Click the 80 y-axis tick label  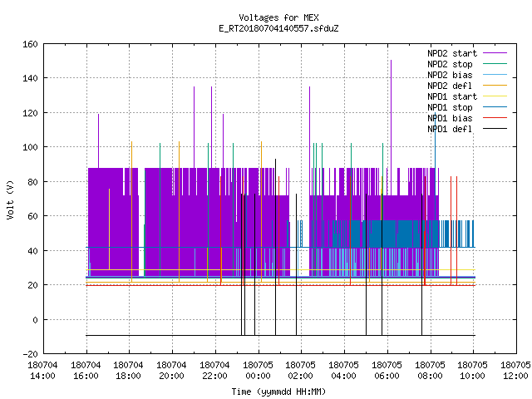[32, 182]
